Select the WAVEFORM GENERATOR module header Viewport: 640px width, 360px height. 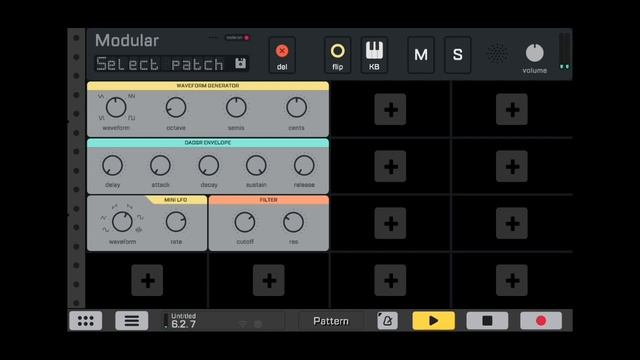208,86
